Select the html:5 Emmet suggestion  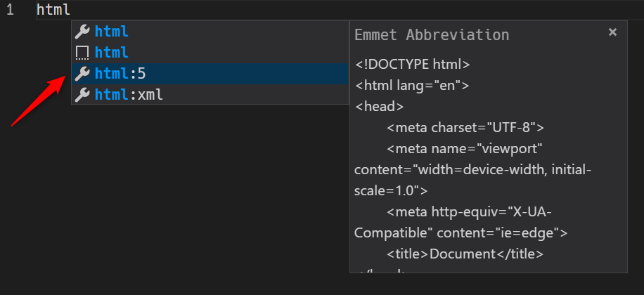(x=210, y=74)
